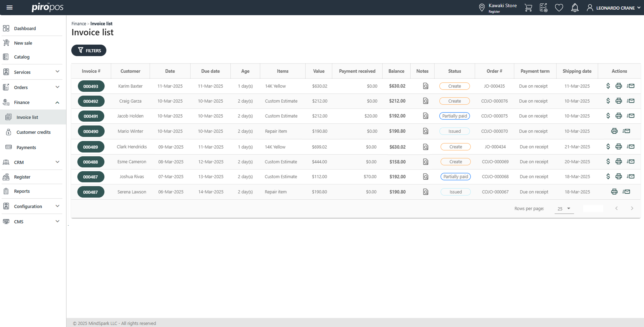Email invoice 000491 via envelope icon
644x327 pixels.
(631, 116)
